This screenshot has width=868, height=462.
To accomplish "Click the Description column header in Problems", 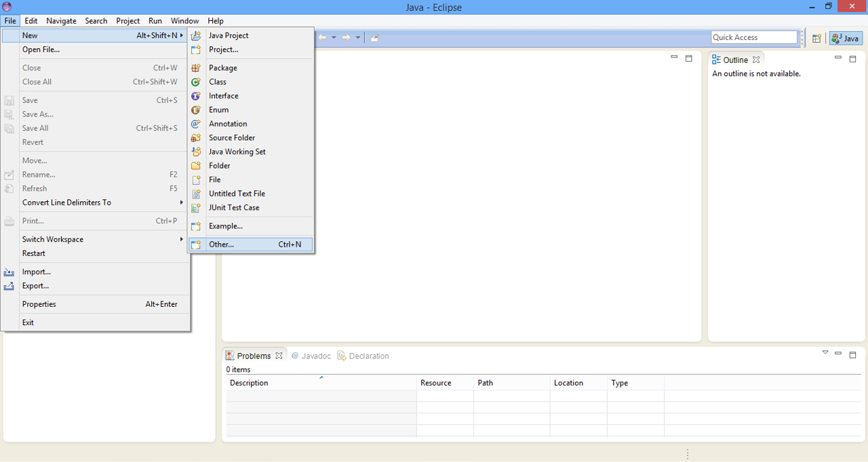I will pos(248,383).
